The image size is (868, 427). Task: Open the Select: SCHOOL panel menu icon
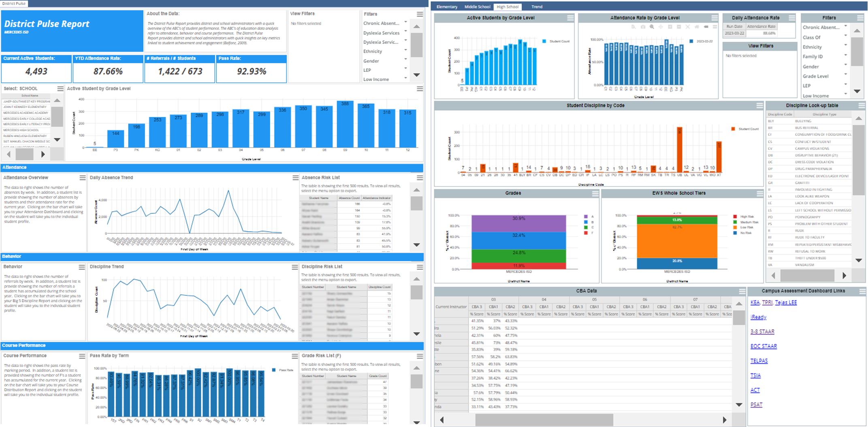(x=60, y=88)
